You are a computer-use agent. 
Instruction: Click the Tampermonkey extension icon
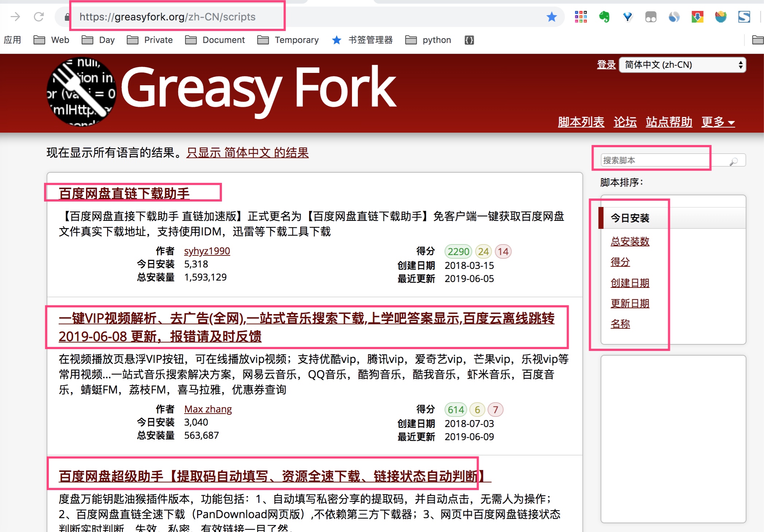(x=651, y=17)
